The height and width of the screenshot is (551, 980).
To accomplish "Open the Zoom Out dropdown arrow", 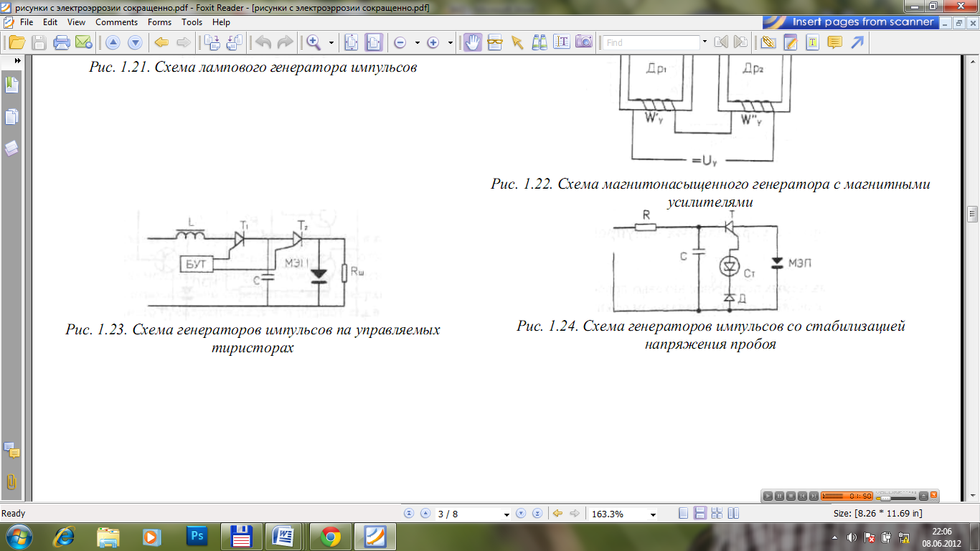I will [417, 43].
